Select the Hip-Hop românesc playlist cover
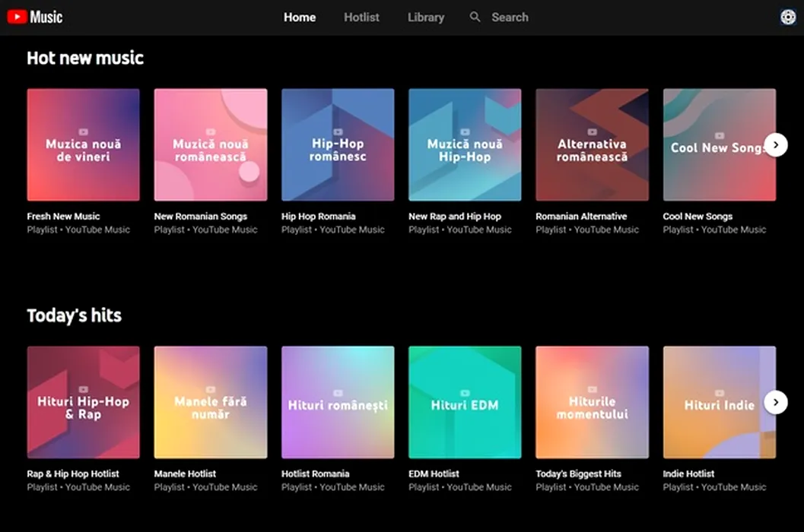 tap(338, 145)
